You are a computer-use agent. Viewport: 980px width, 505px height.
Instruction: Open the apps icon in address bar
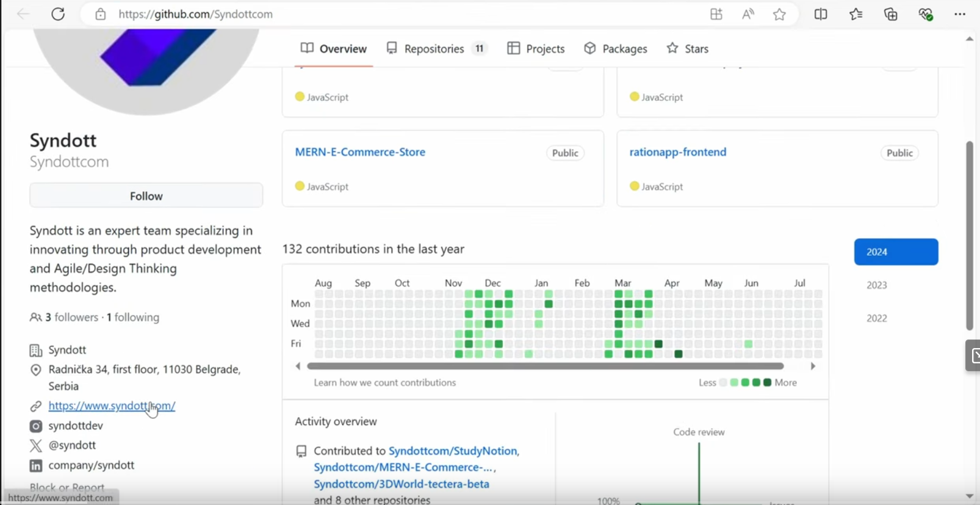coord(716,14)
